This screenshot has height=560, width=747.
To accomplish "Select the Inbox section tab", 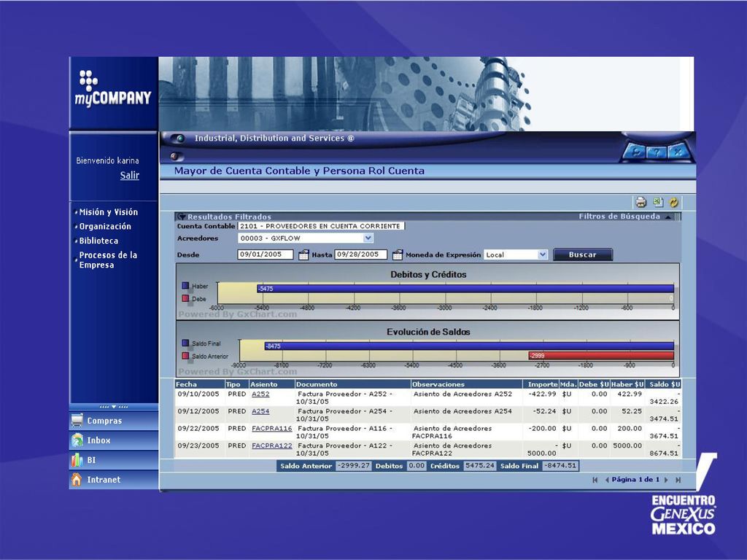I will point(114,440).
